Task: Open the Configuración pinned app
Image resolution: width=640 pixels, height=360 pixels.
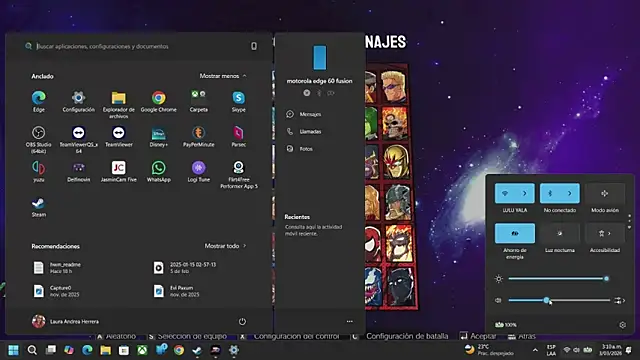Action: coord(78,101)
